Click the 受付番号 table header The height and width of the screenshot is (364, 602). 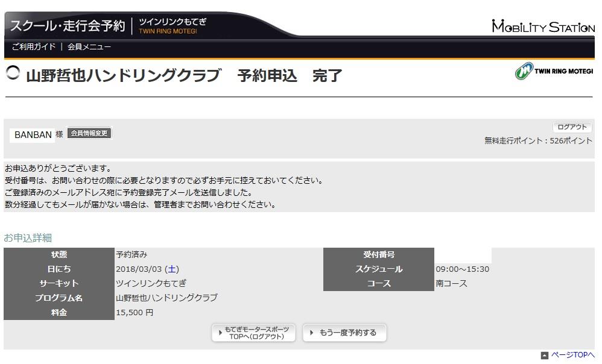tap(379, 255)
